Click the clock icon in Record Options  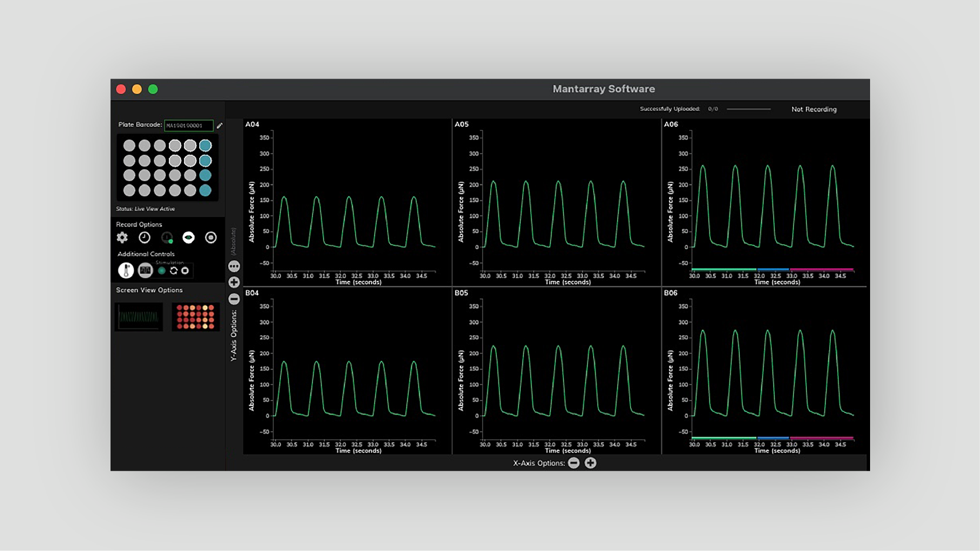click(x=145, y=237)
